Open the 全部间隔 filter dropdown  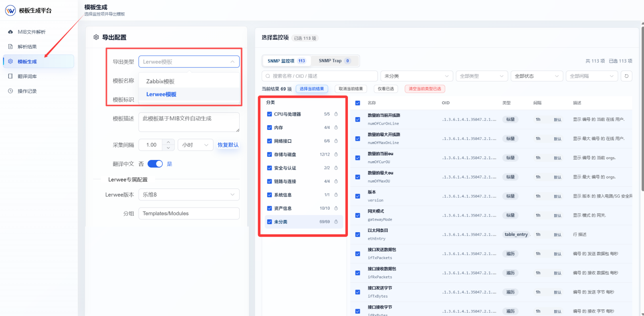pos(592,76)
